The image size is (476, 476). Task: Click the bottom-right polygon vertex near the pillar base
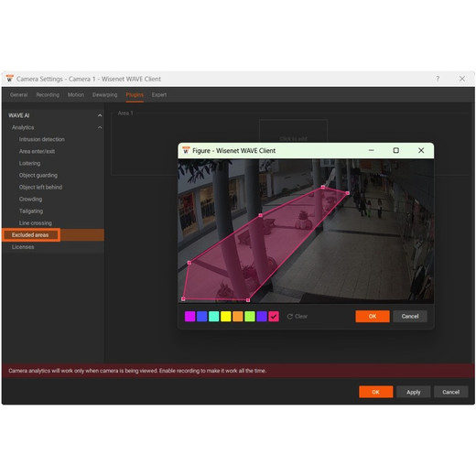[248, 300]
